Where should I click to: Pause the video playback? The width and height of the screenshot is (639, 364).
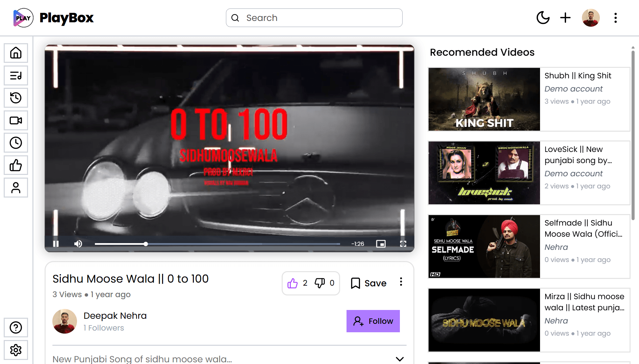tap(56, 244)
